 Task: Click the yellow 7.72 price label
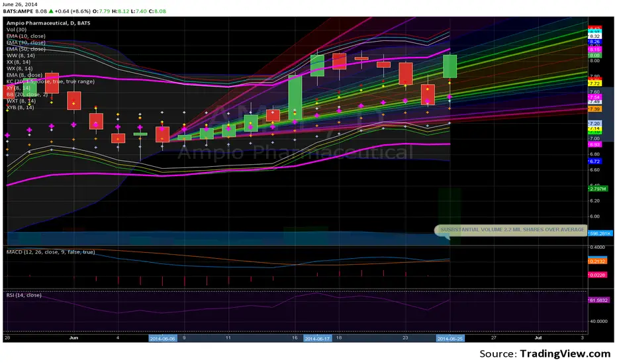tap(594, 84)
